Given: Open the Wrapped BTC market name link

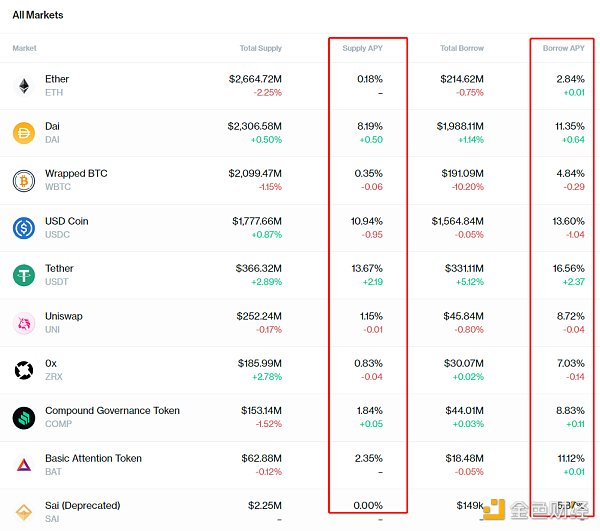Looking at the screenshot, I should [76, 173].
